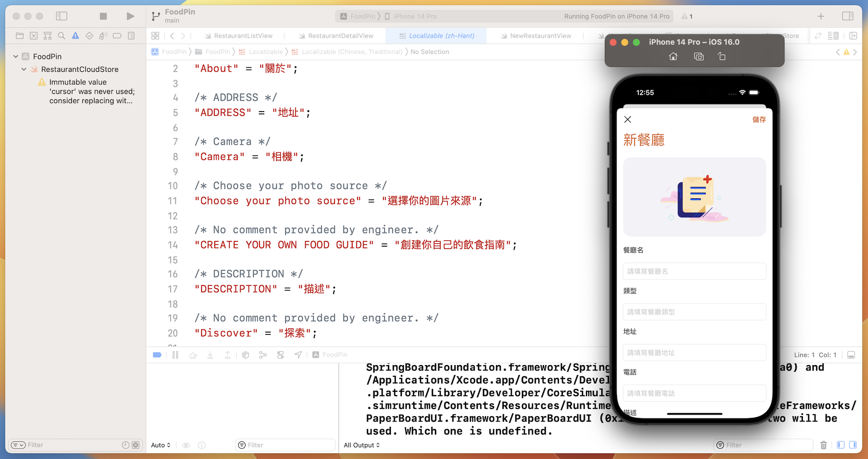Image resolution: width=868 pixels, height=459 pixels.
Task: Open the Test navigator checkmark icon
Action: (x=89, y=36)
